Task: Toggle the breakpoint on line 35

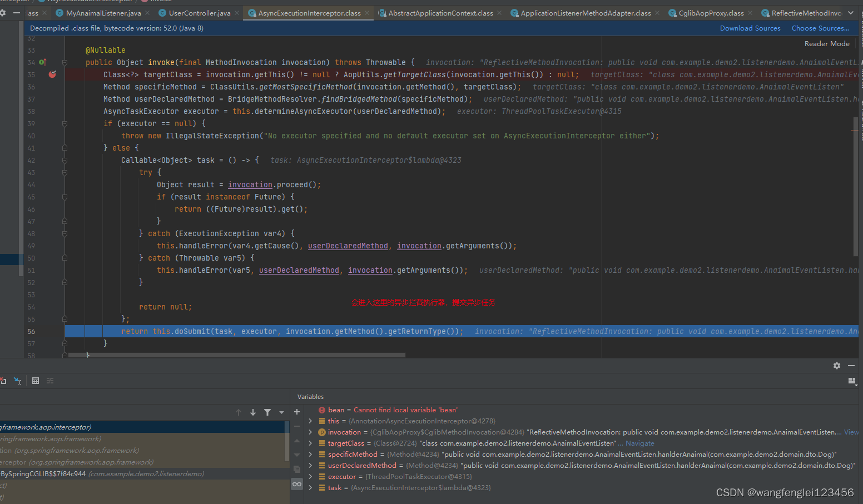Action: 52,74
